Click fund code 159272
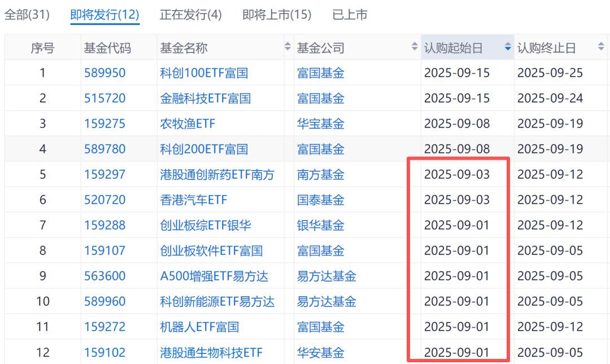The image size is (610, 364). coord(105,327)
